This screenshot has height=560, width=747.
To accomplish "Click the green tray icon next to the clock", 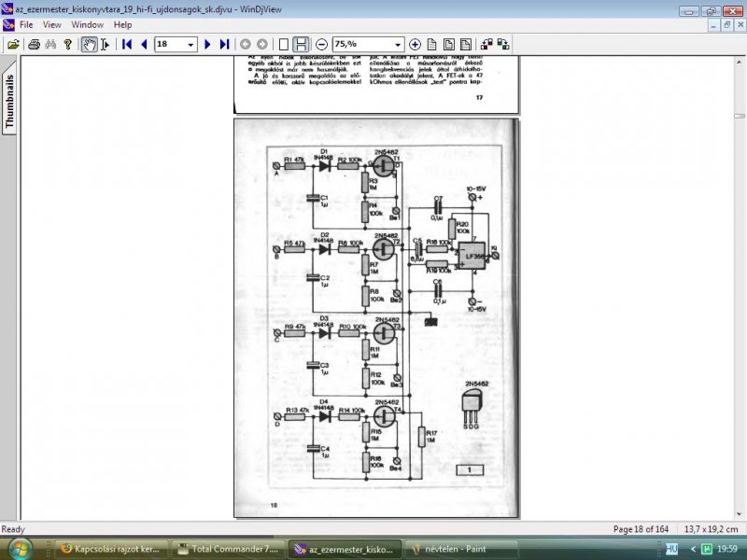I will click(x=707, y=549).
